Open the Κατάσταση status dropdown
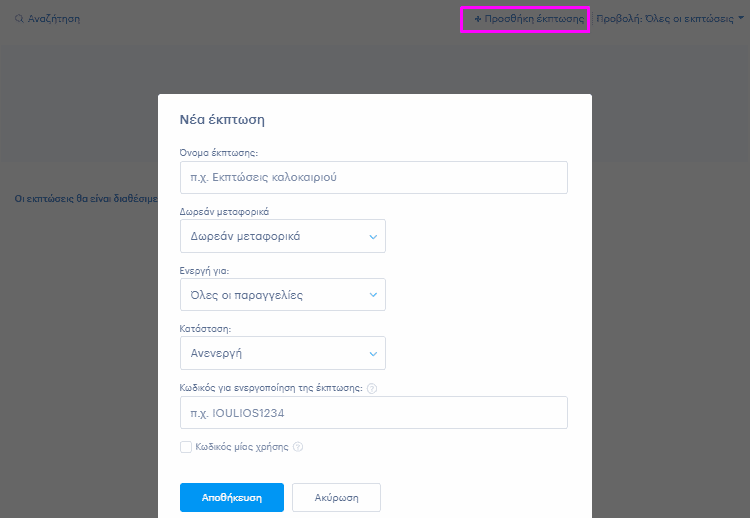Screen dimensions: 750x518 pyautogui.click(x=283, y=353)
